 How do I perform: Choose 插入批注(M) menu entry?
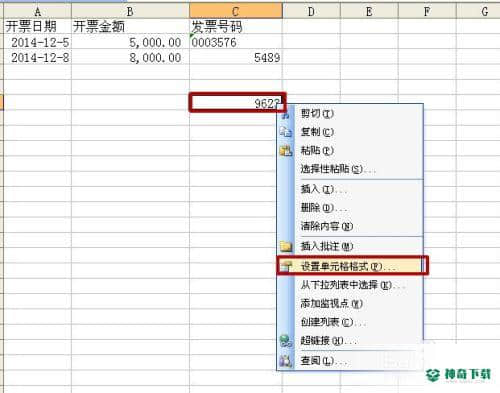350,246
